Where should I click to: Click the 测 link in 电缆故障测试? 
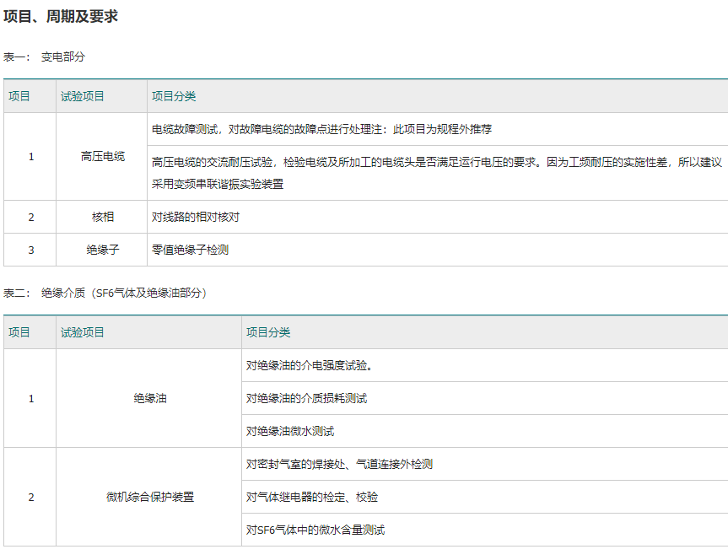[x=202, y=130]
